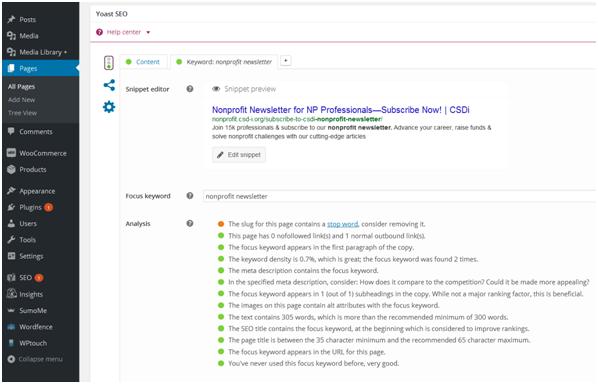Click the WooCommerce icon in sidebar
598x384 pixels.
[x=11, y=153]
